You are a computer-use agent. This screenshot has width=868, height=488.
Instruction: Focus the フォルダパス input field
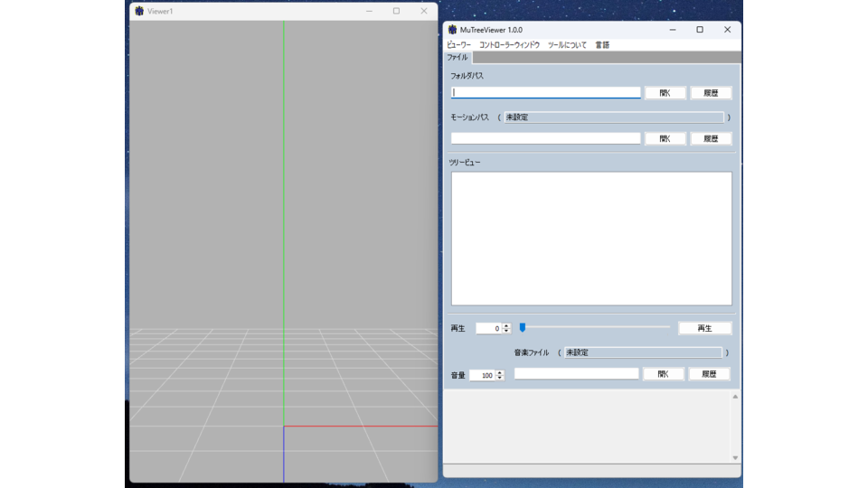[546, 92]
